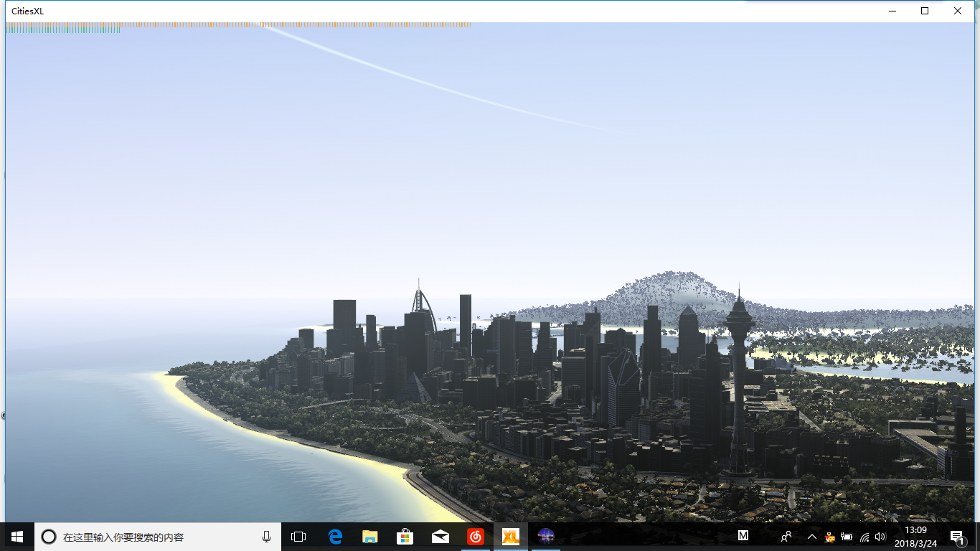Screen dimensions: 980x551
Task: Open Task View from the taskbar
Action: [x=298, y=537]
